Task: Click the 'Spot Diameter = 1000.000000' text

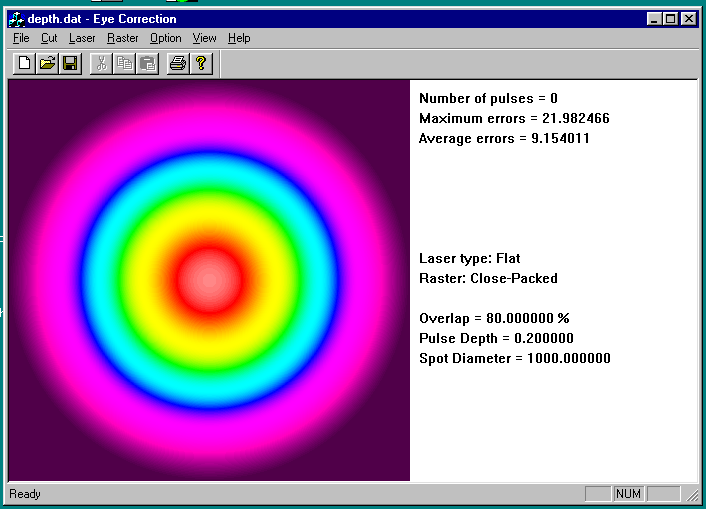Action: tap(515, 359)
